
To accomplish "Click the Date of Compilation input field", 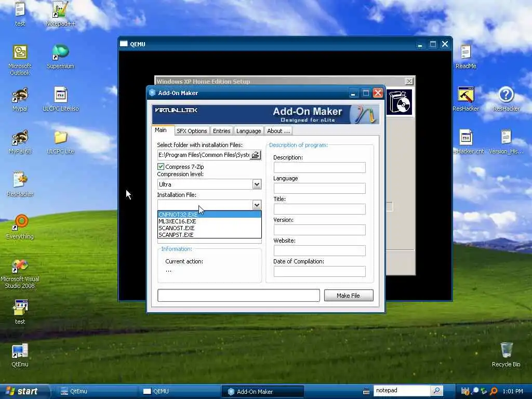I will pos(320,271).
